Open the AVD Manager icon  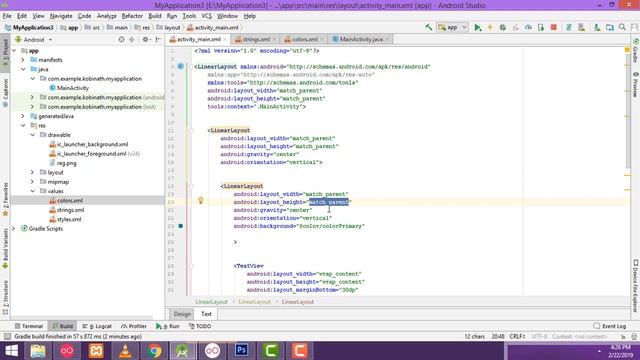(582, 27)
